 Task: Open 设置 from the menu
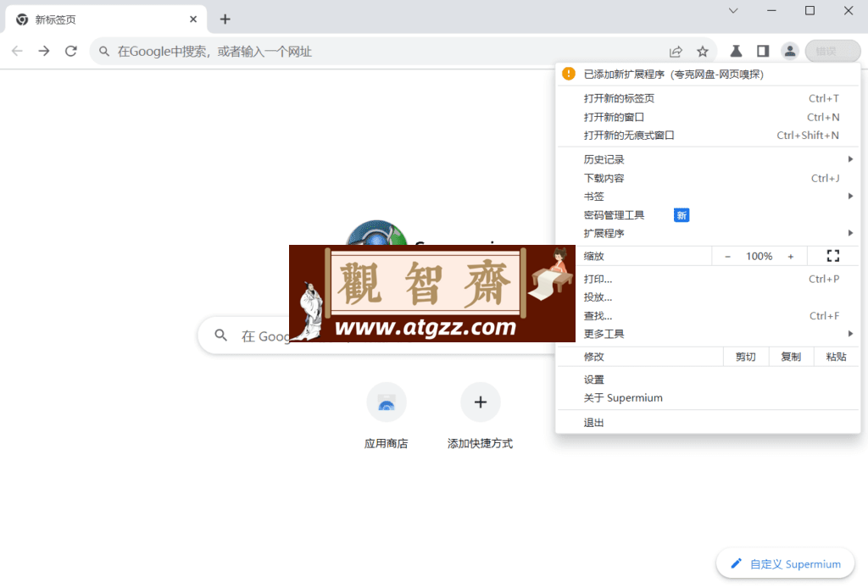click(x=708, y=380)
